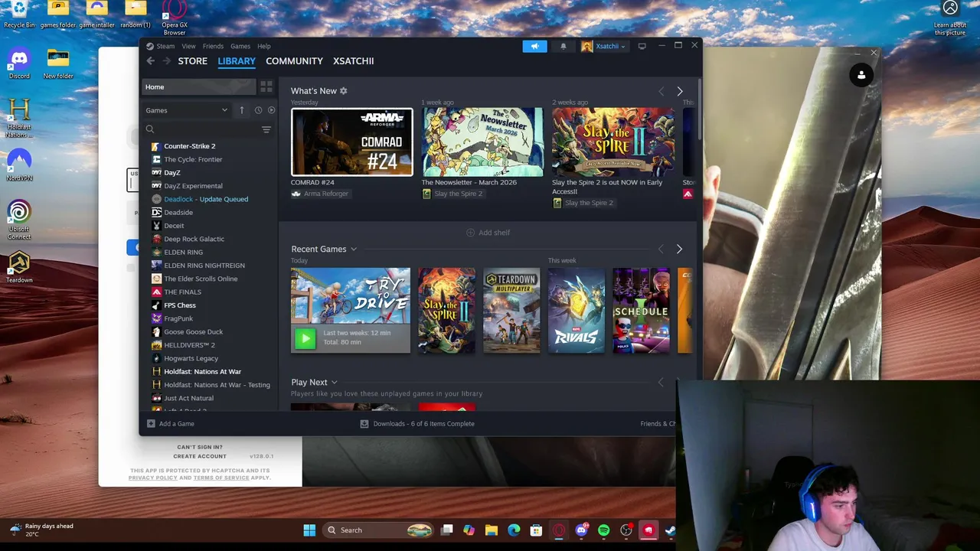Image resolution: width=980 pixels, height=551 pixels.
Task: Open Downloads status at bottom bar
Action: [417, 424]
